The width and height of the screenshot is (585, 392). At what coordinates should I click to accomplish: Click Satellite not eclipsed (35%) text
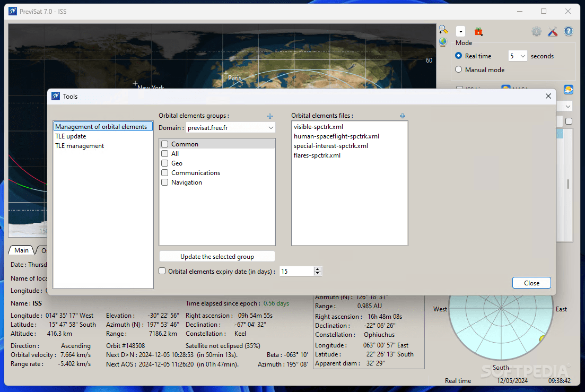pyautogui.click(x=223, y=346)
